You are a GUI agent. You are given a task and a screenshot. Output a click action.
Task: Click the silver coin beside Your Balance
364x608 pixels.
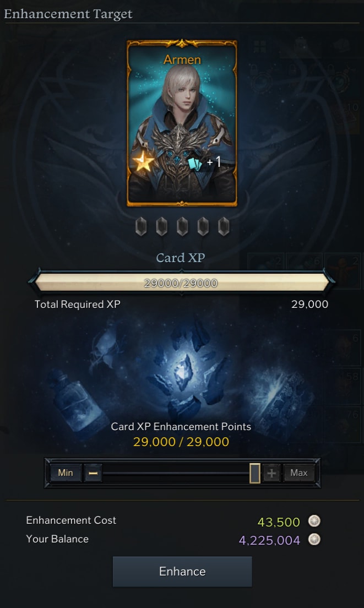click(x=314, y=539)
